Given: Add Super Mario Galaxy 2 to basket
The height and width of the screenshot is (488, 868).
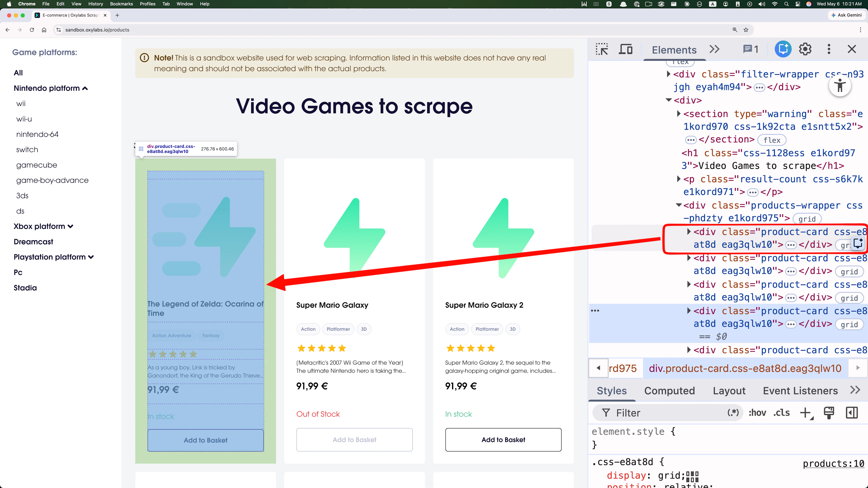Looking at the screenshot, I should coord(503,439).
